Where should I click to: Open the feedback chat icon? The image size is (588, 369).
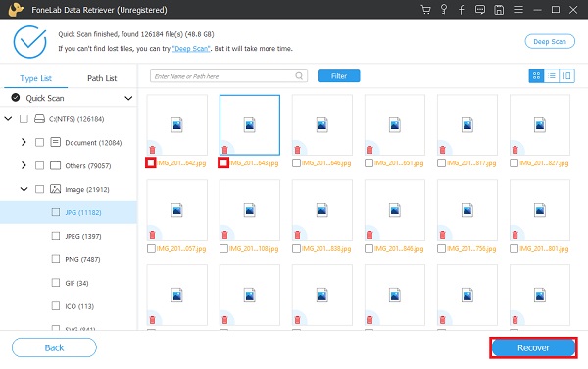point(479,10)
